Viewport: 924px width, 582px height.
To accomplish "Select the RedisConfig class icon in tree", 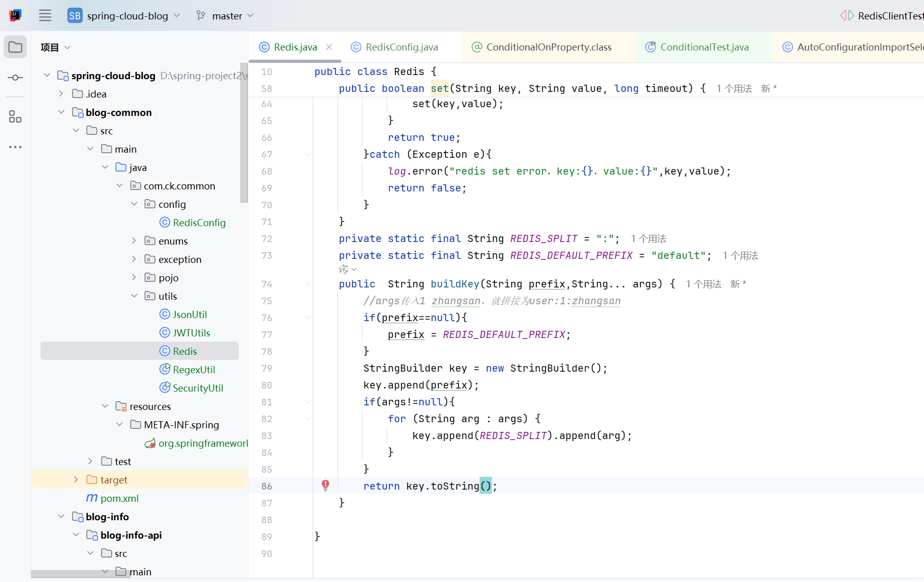I will (x=164, y=222).
